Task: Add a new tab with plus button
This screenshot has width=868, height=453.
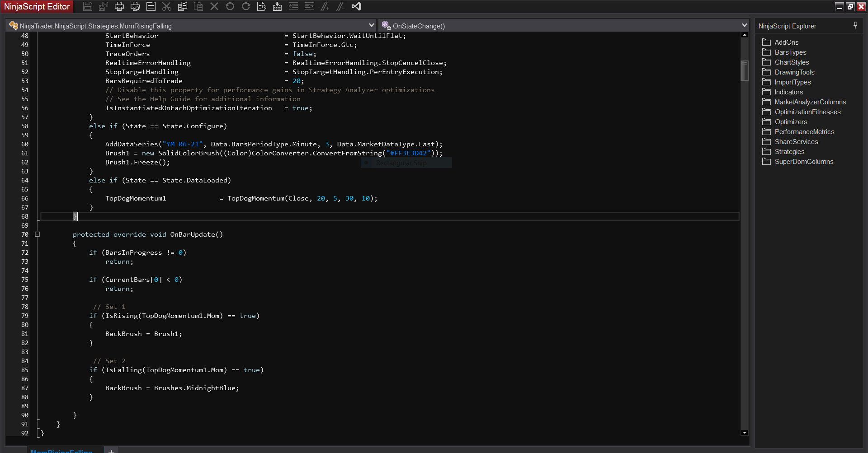Action: tap(111, 451)
